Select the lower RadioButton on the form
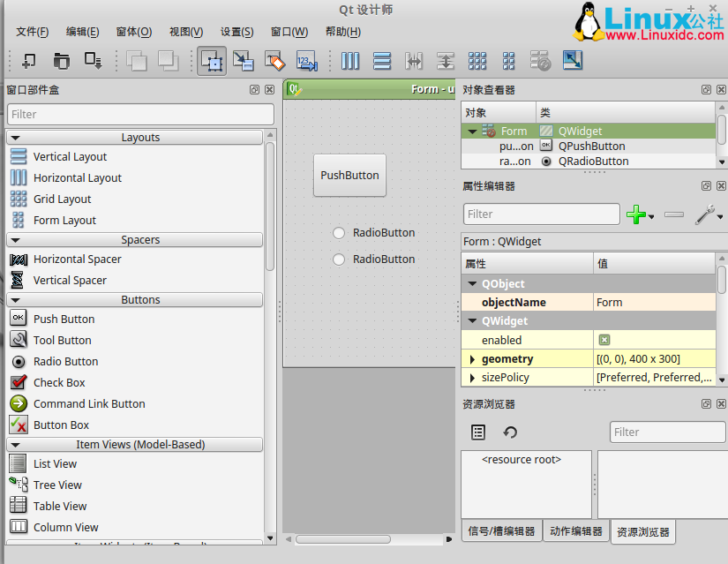The image size is (728, 564). pos(374,259)
